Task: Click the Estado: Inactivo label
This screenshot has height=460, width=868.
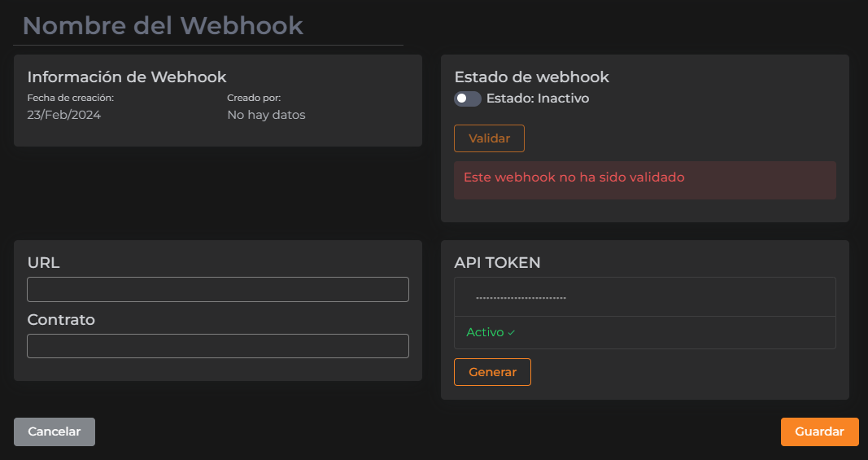Action: [537, 99]
